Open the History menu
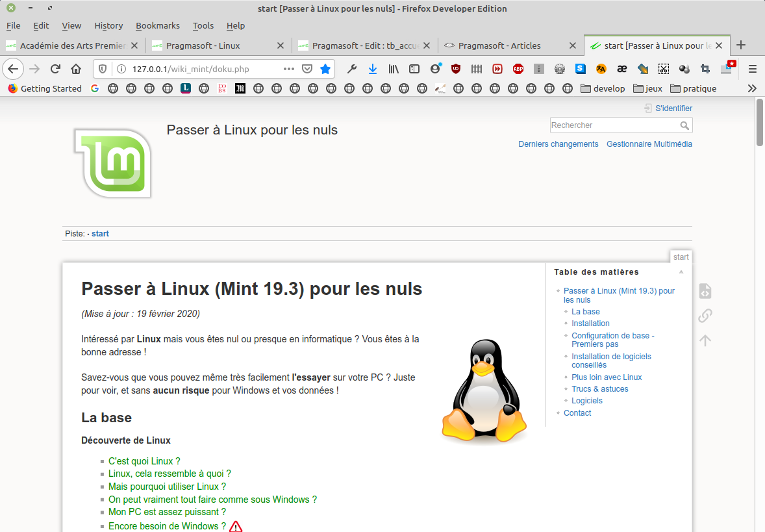The image size is (765, 532). [x=108, y=26]
